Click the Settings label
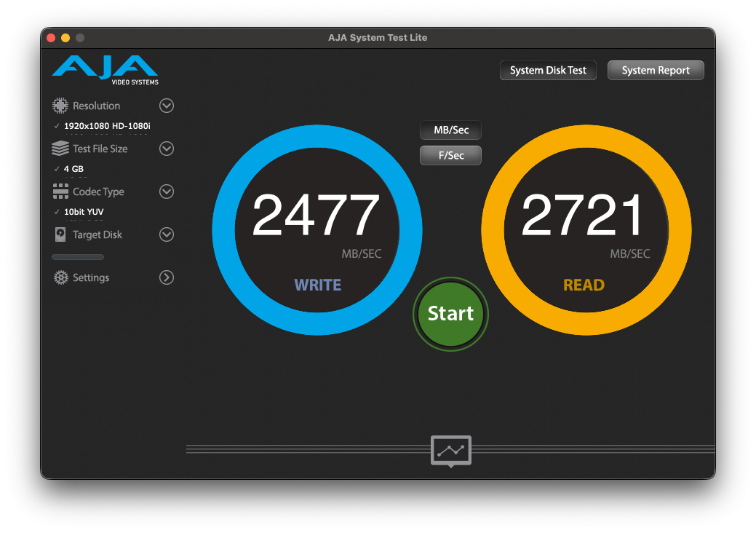Screen dimensions: 756x533 [91, 277]
